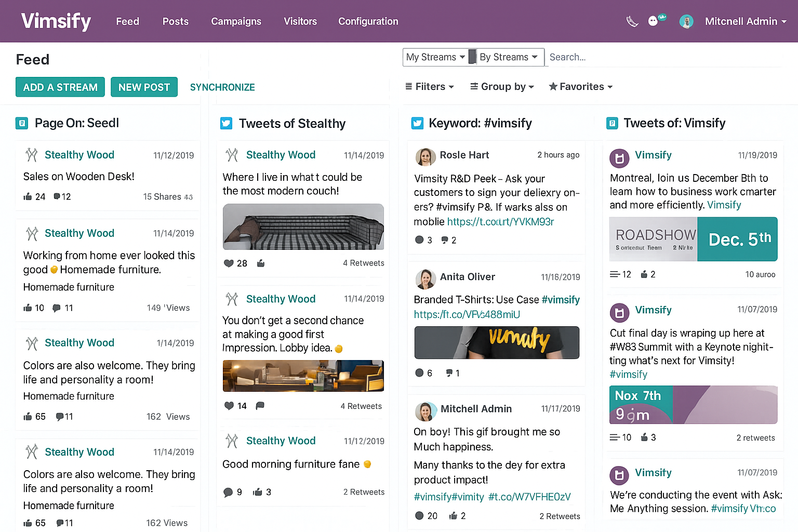
Task: Open the chat conversations icon in header
Action: (x=654, y=21)
